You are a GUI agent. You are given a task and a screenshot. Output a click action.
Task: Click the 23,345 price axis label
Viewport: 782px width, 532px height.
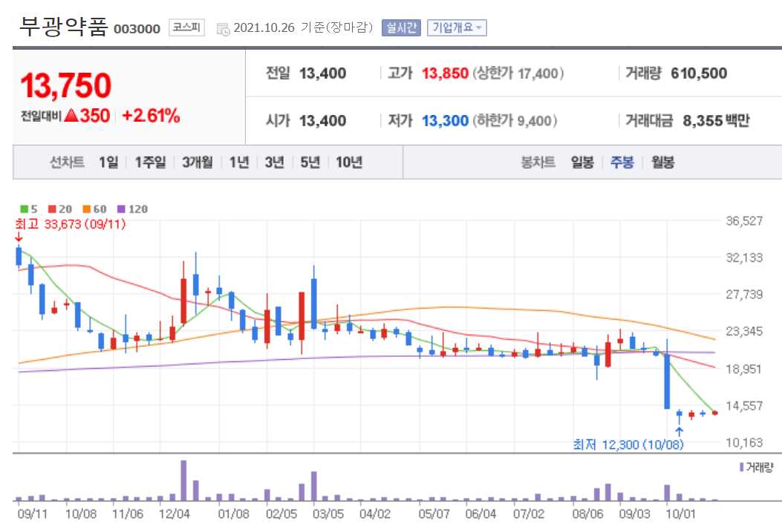744,331
